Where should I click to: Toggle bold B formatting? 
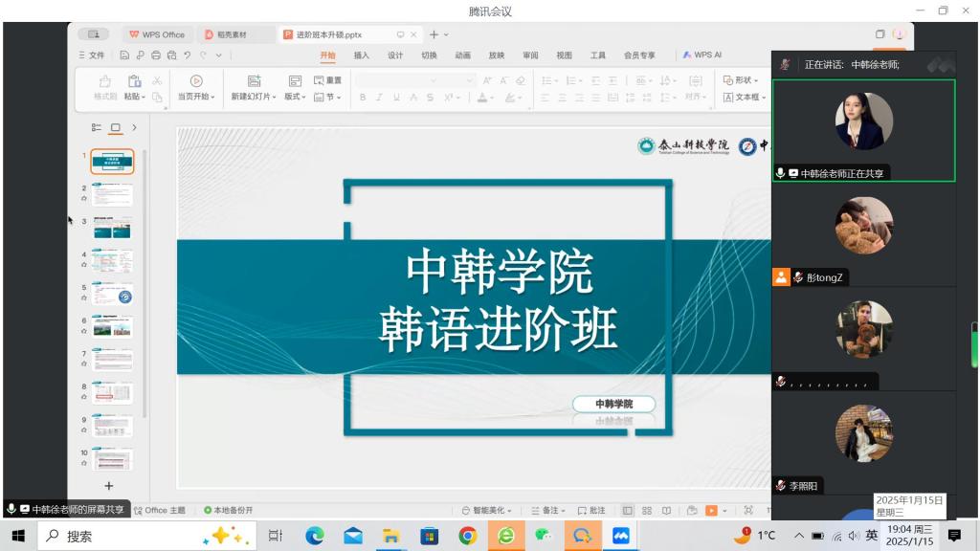point(363,98)
